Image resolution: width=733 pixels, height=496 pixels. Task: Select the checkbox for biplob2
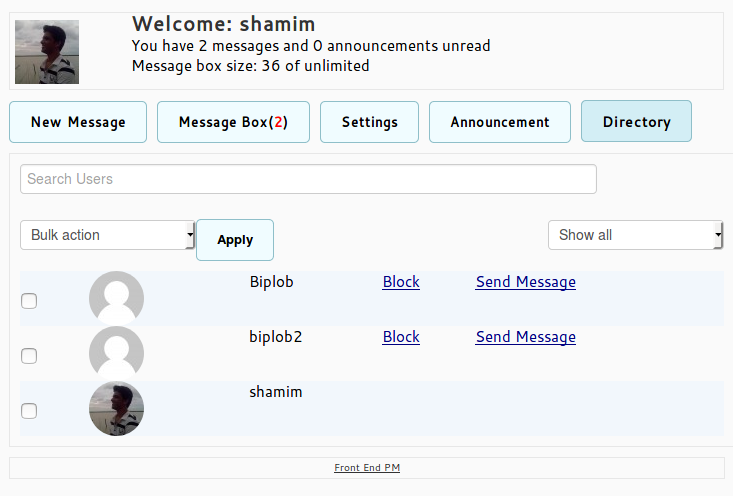[29, 356]
